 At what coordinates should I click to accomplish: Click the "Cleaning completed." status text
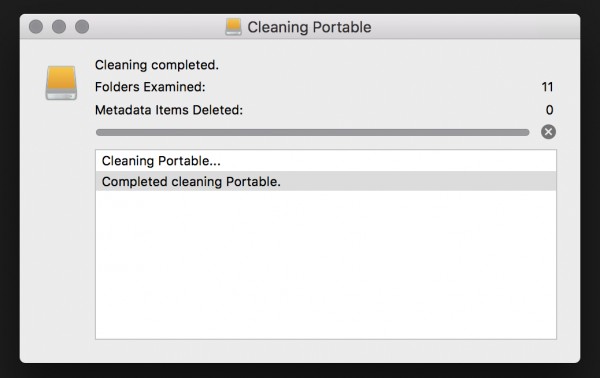pyautogui.click(x=157, y=65)
